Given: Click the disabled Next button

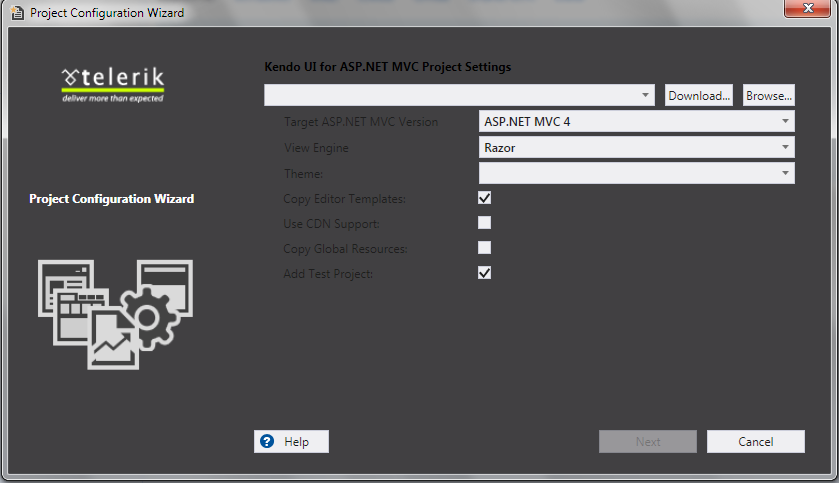Looking at the screenshot, I should tap(648, 441).
